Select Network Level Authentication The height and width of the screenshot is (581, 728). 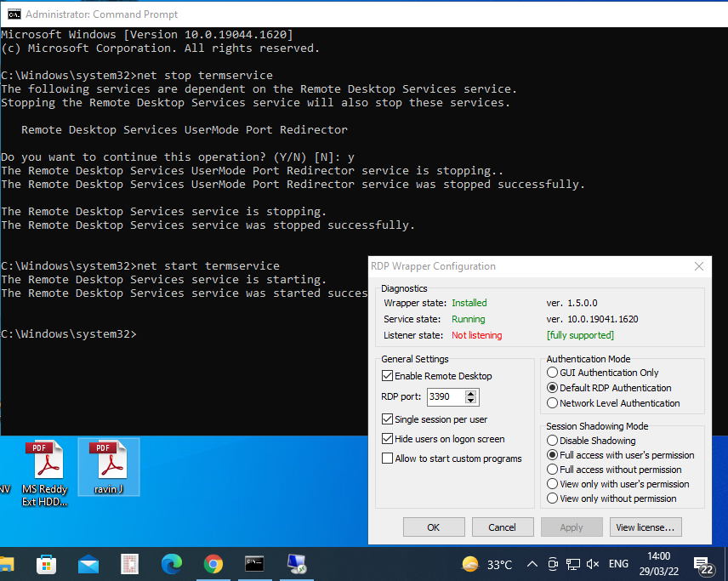click(x=552, y=402)
